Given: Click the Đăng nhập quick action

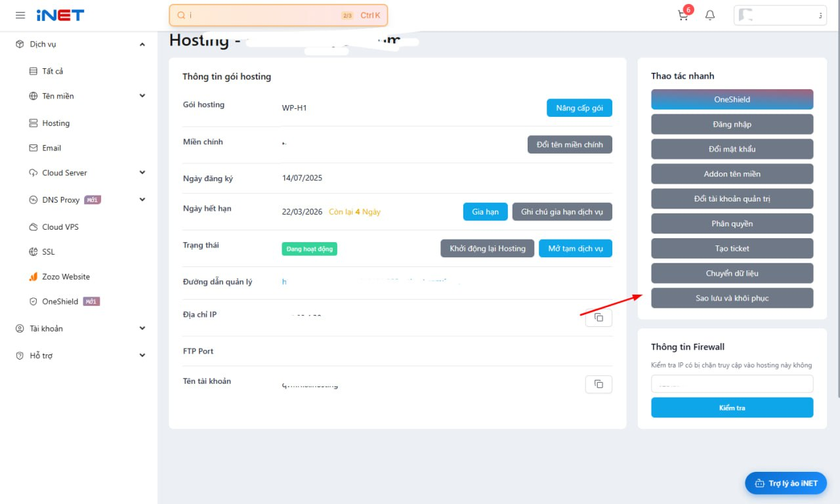Looking at the screenshot, I should click(732, 124).
